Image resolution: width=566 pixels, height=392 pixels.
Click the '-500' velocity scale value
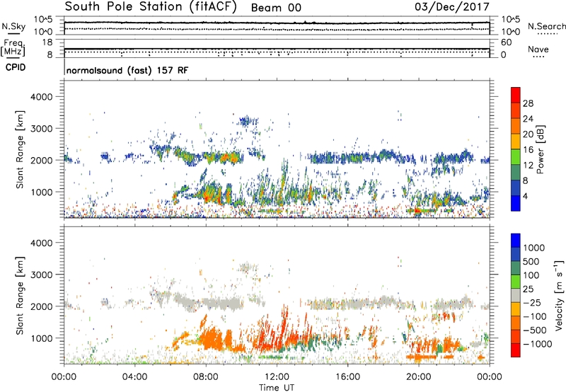(534, 330)
